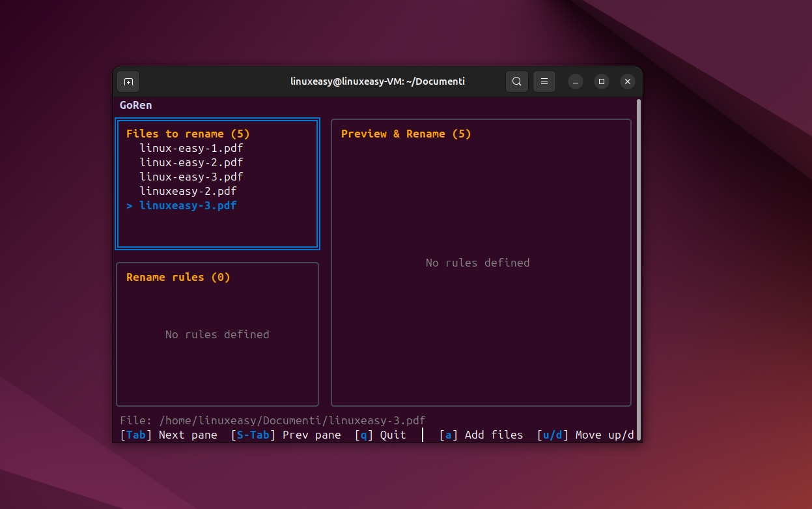Click the terminal window title text
812x509 pixels.
coord(378,81)
